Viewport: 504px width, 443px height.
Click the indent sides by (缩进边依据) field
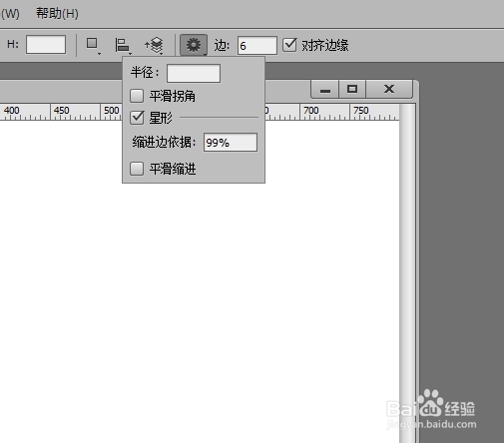coord(231,143)
